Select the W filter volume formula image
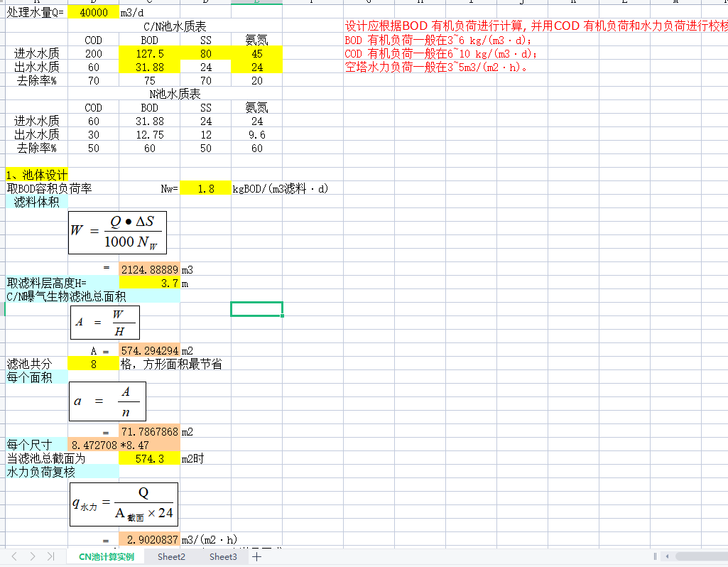728x567 pixels. 117,232
